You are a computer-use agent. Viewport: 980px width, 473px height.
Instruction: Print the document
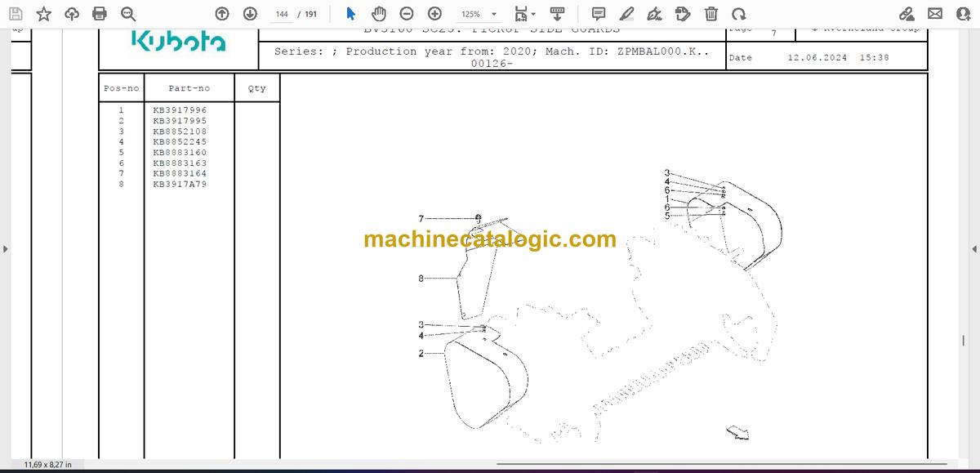100,14
